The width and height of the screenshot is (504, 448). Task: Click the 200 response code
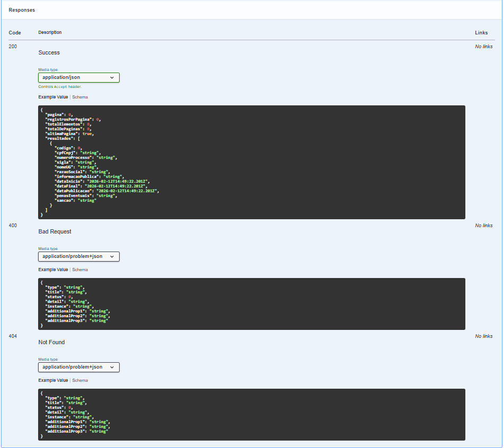(13, 47)
